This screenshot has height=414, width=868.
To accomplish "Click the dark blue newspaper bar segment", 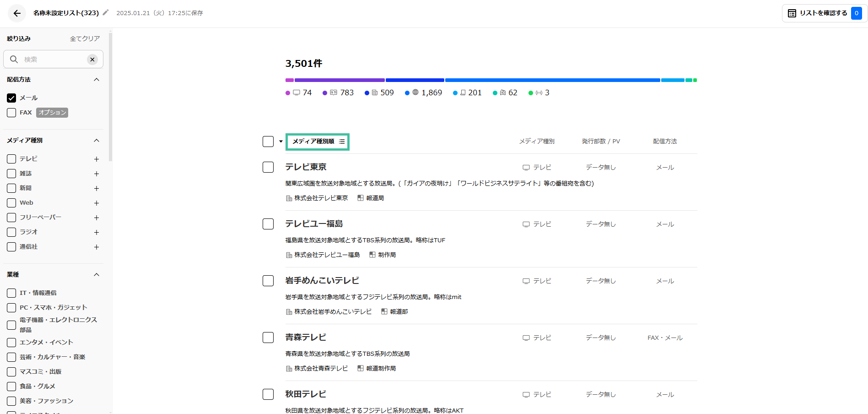I will point(415,80).
